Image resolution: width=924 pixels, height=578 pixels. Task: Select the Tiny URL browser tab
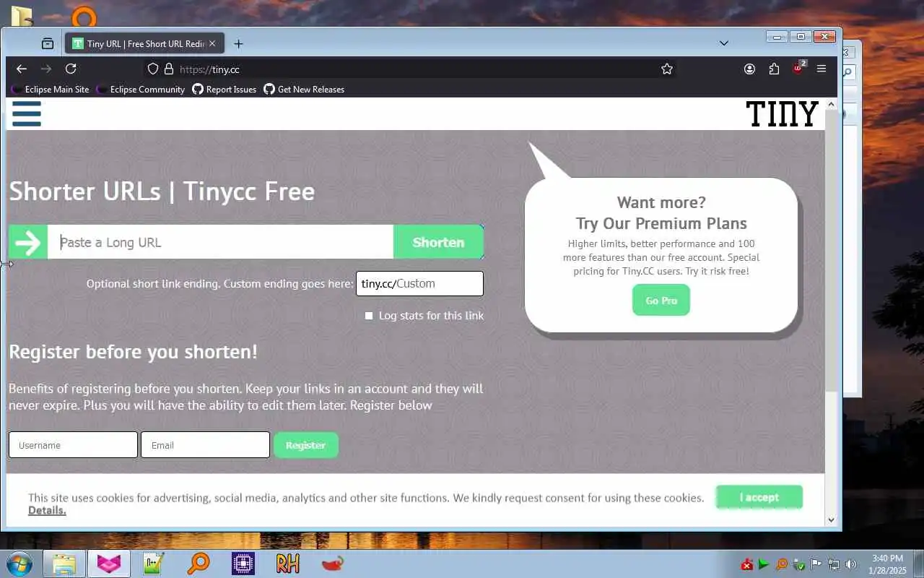click(x=143, y=43)
